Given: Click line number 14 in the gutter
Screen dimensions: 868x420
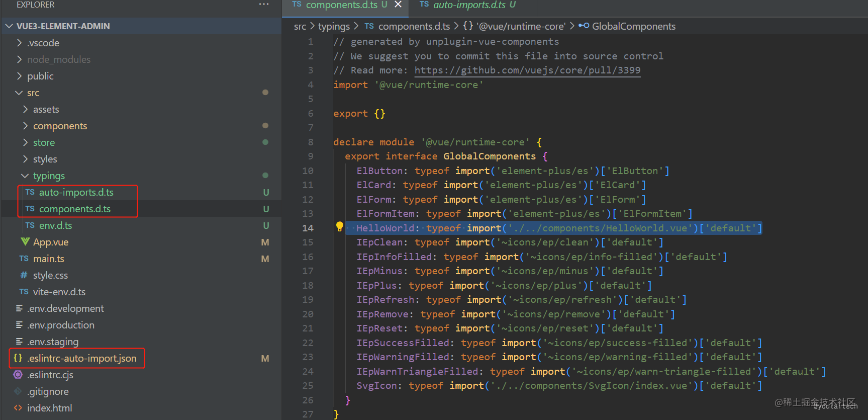Looking at the screenshot, I should coord(308,228).
